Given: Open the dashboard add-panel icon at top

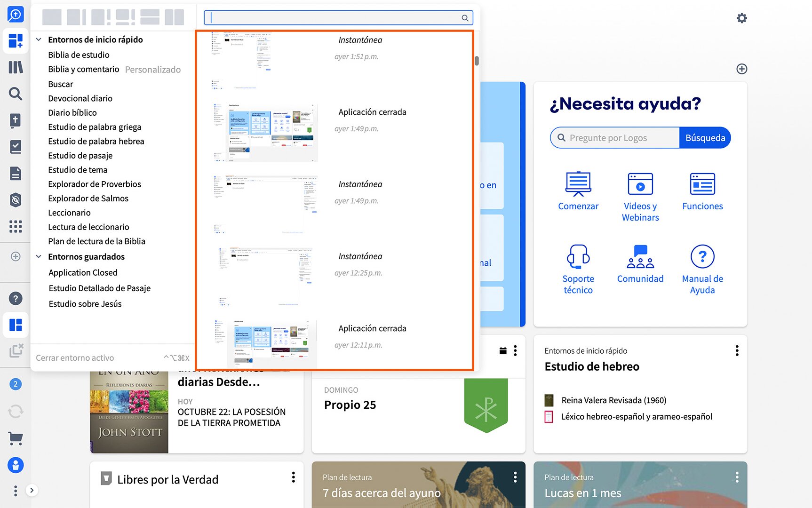Looking at the screenshot, I should tap(16, 40).
